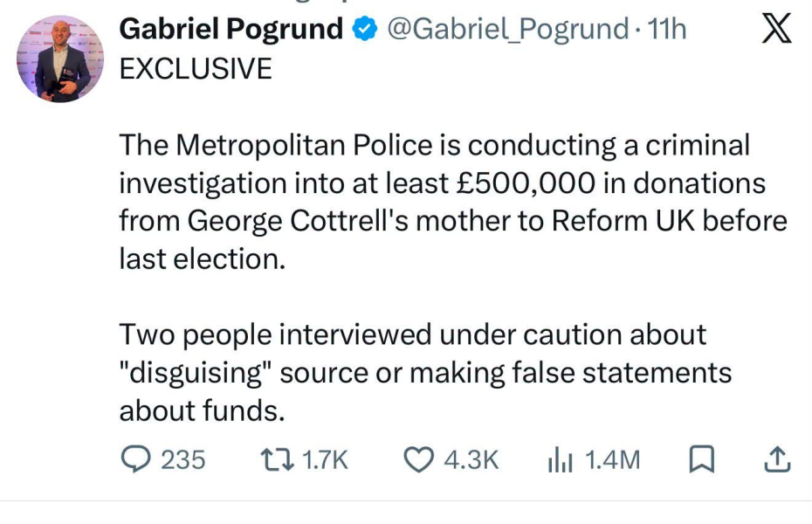Click the X logo at top right
This screenshot has width=812, height=524.
click(776, 29)
